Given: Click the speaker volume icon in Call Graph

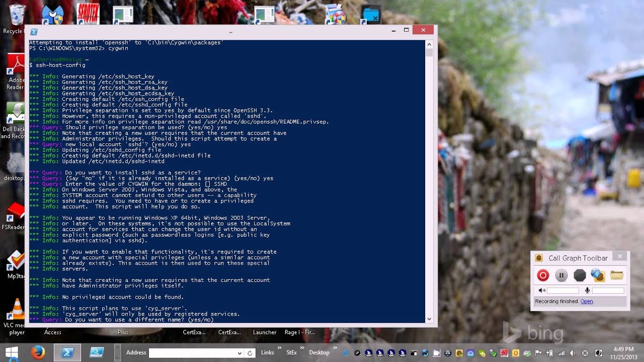Looking at the screenshot, I should (x=541, y=290).
